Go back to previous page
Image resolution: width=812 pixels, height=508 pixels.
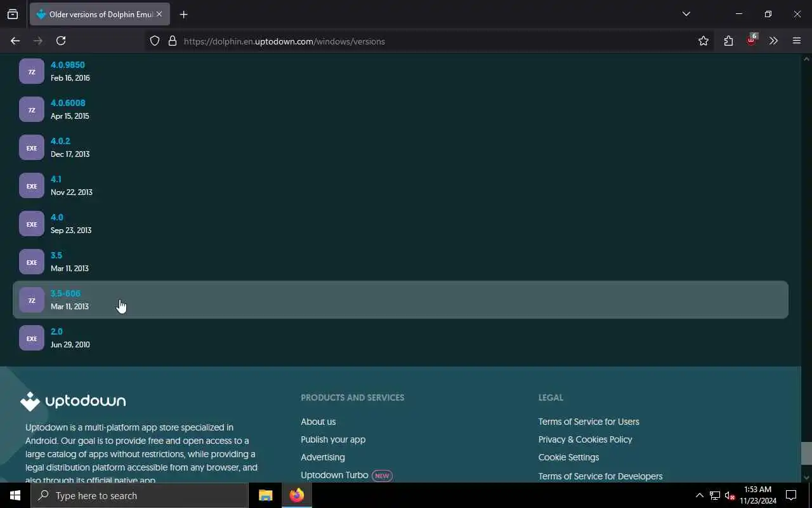[x=15, y=41]
